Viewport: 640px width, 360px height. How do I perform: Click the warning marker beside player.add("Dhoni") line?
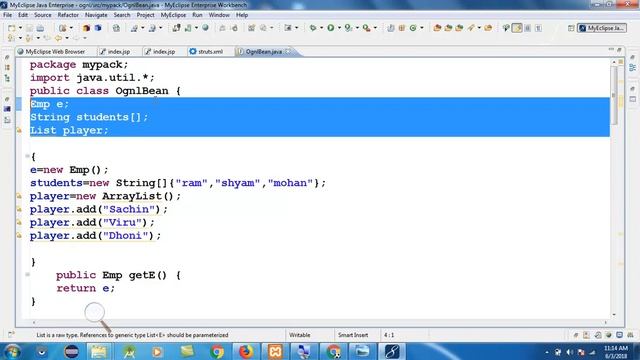tap(19, 236)
